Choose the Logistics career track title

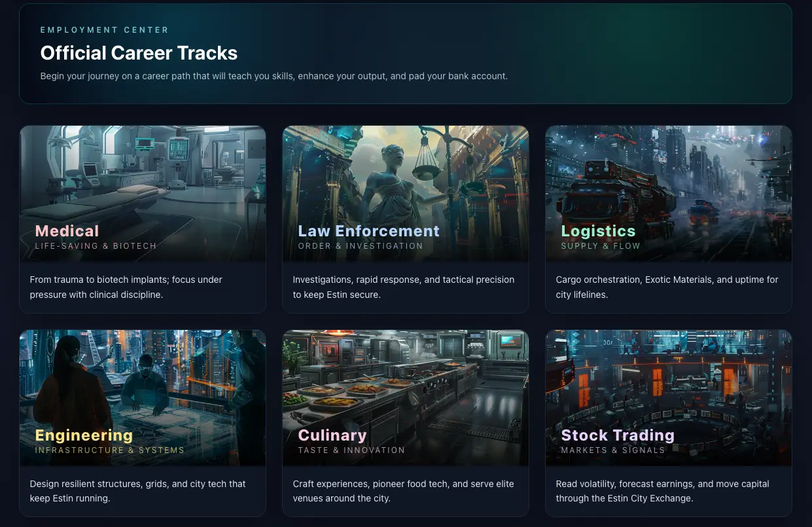pyautogui.click(x=598, y=231)
